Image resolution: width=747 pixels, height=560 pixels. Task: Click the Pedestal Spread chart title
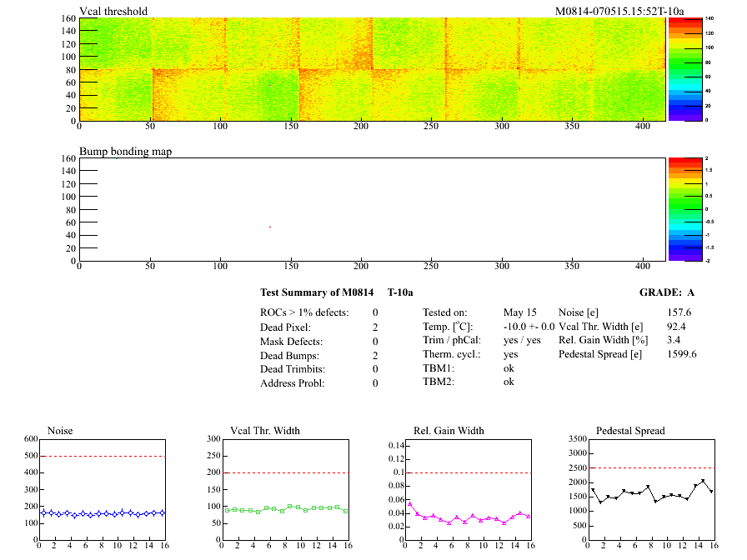click(x=630, y=431)
